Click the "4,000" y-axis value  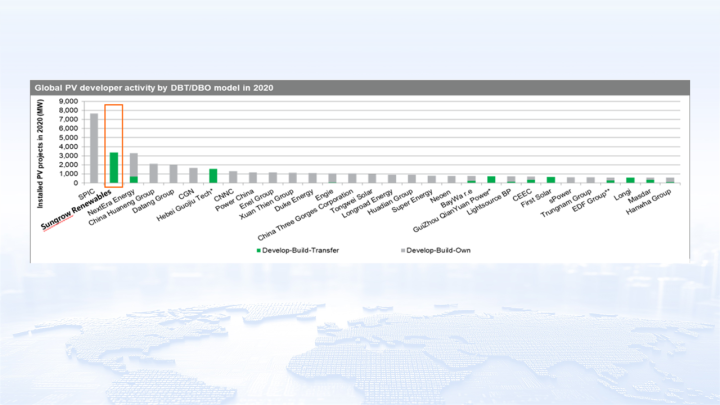[68, 146]
